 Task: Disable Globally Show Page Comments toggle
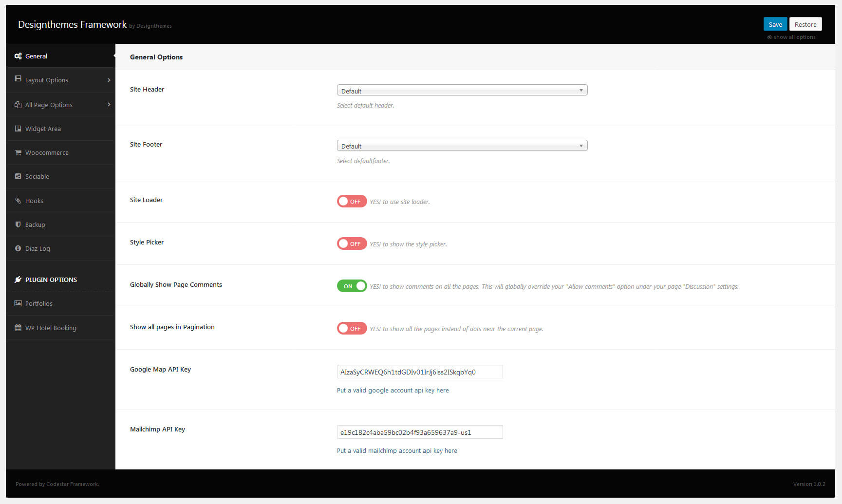(x=352, y=286)
